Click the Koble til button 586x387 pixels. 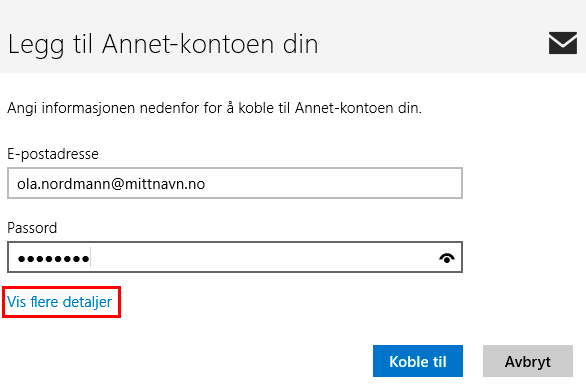418,361
